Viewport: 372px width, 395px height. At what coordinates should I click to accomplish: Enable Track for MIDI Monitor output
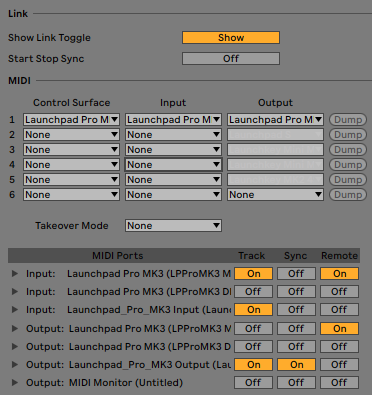tap(253, 383)
